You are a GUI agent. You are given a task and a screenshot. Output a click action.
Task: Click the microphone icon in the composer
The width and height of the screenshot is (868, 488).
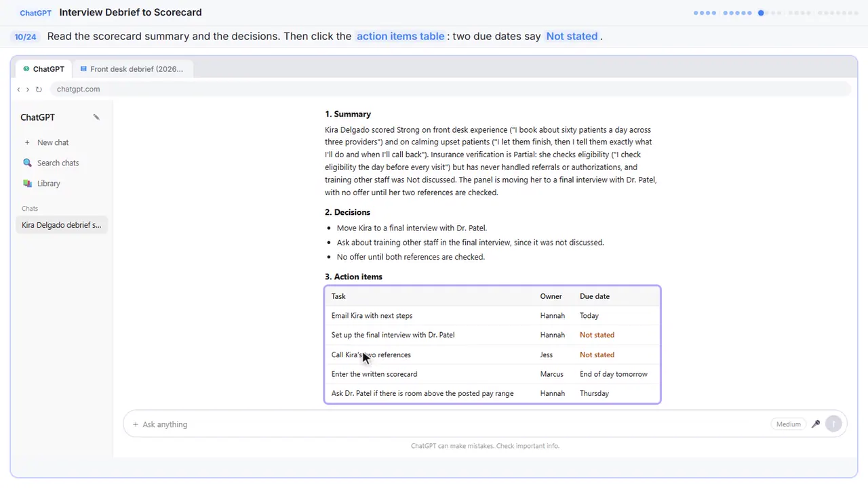click(x=816, y=424)
